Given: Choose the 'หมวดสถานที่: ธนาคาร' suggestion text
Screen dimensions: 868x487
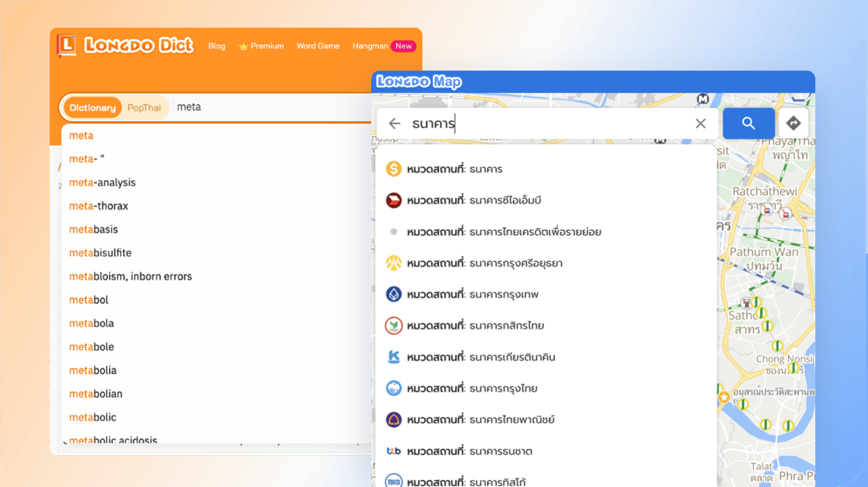Looking at the screenshot, I should [x=454, y=169].
